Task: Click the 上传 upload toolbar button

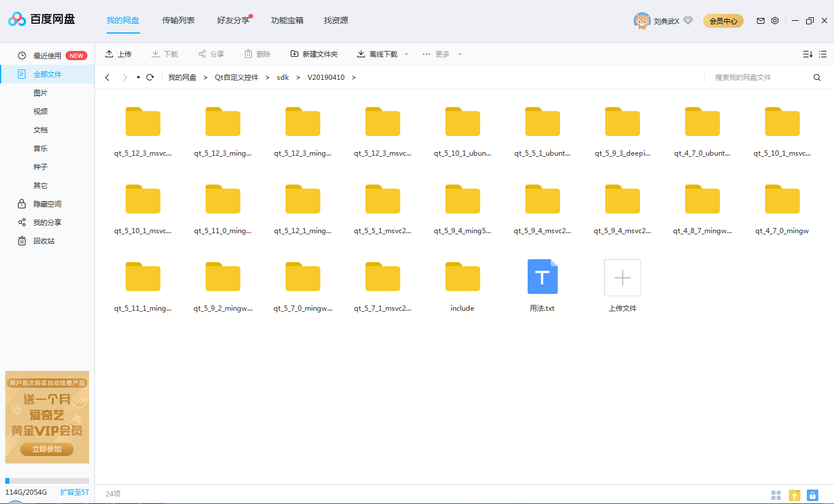Action: coord(118,54)
